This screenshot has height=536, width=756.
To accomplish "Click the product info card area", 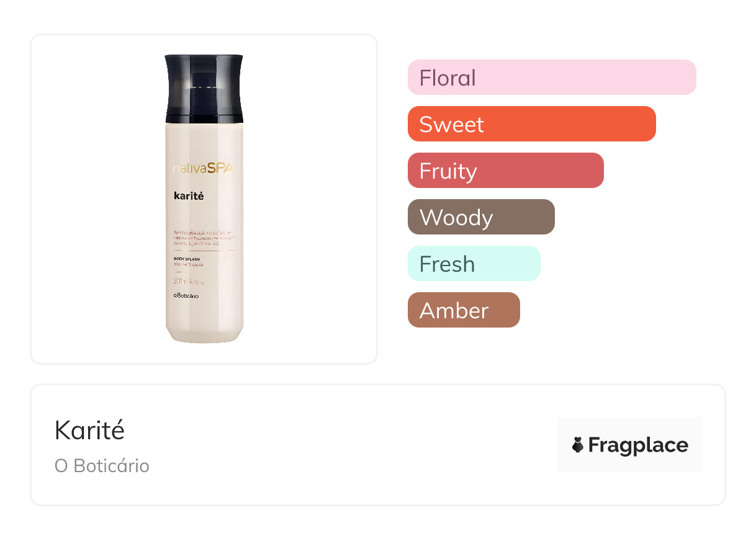I will (378, 445).
